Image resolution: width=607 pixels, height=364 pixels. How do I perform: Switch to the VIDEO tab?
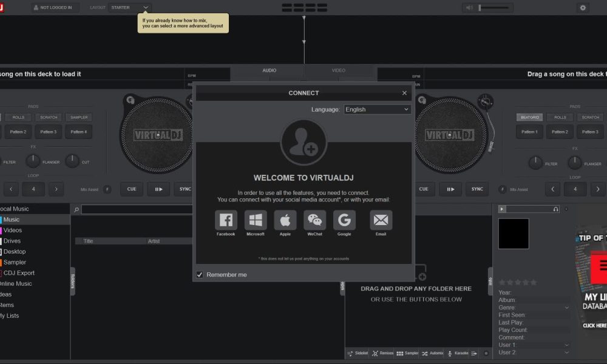338,70
